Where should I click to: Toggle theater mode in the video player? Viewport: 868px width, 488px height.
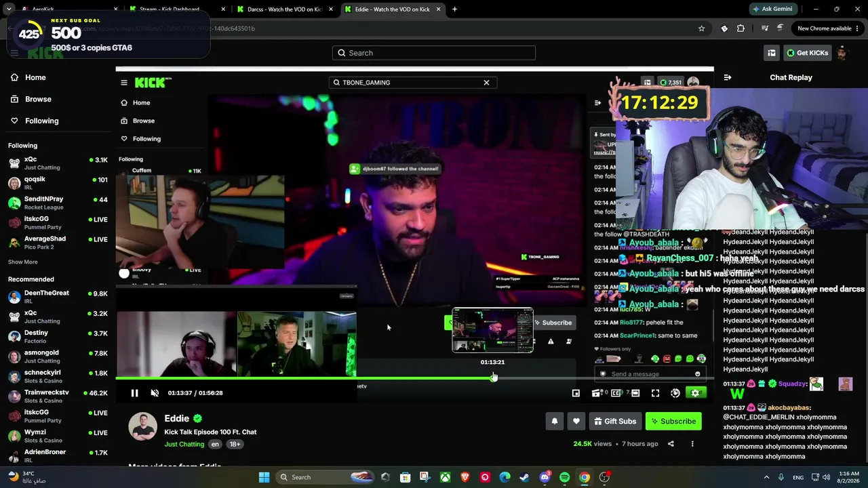[635, 393]
